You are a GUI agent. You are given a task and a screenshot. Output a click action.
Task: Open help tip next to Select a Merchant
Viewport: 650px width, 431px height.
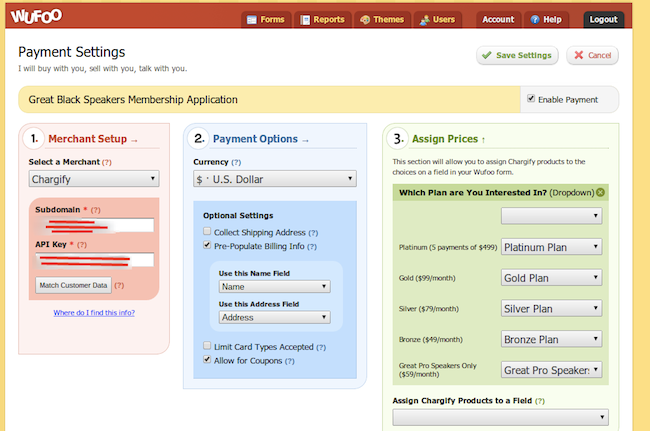point(107,162)
